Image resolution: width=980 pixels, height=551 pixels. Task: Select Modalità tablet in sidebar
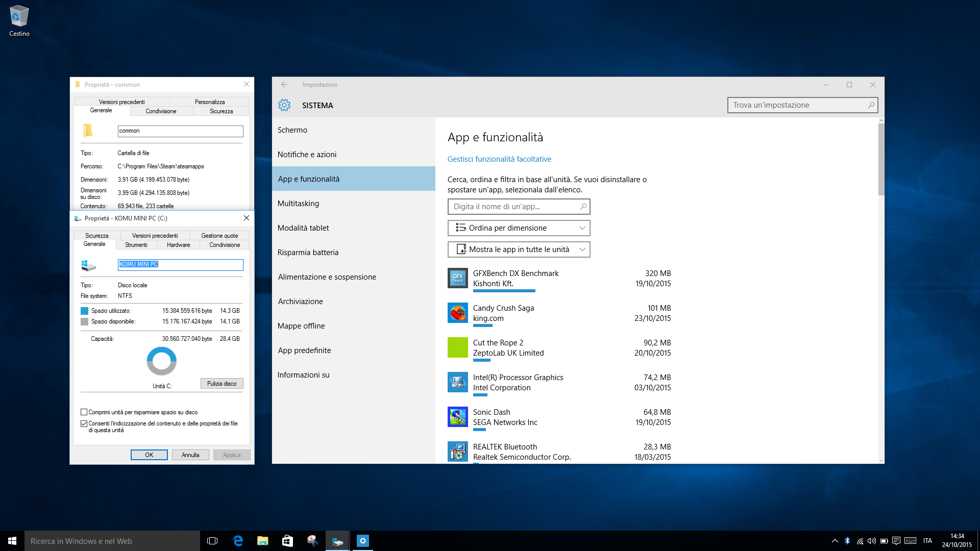(354, 228)
